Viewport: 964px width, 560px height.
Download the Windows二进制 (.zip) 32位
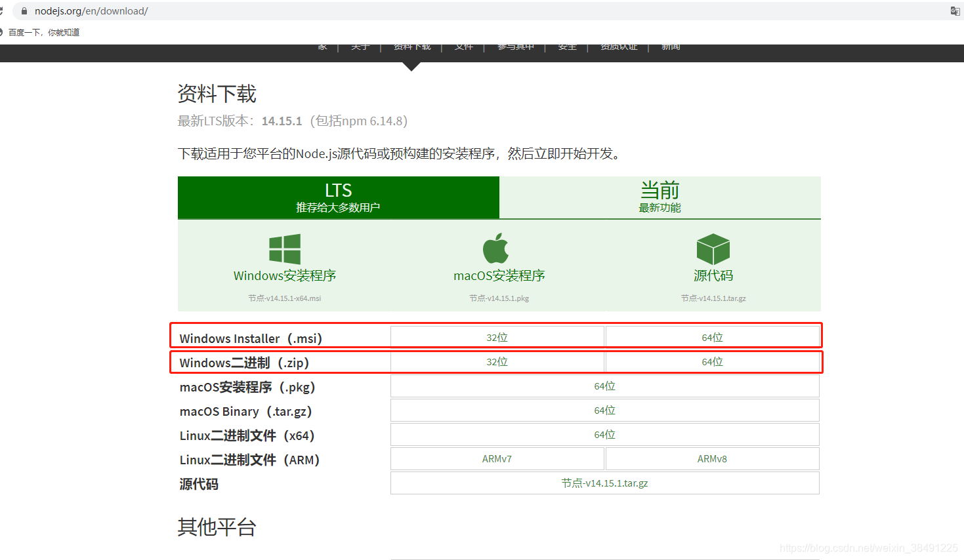tap(497, 361)
